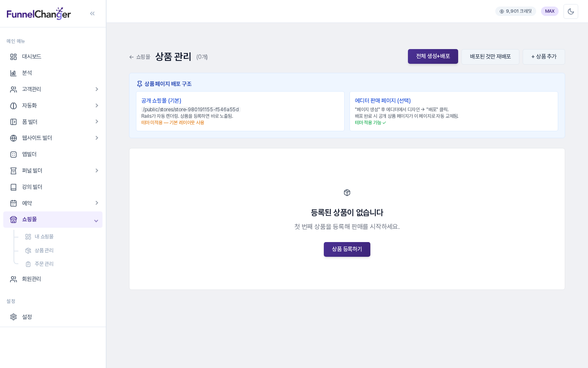
Task: Open the 앱빌더 menu item
Action: [x=53, y=155]
